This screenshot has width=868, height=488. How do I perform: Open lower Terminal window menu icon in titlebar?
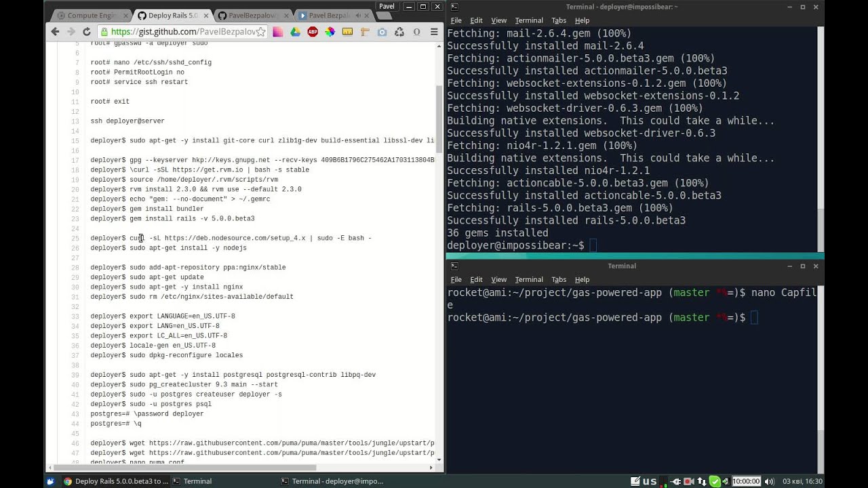[454, 266]
